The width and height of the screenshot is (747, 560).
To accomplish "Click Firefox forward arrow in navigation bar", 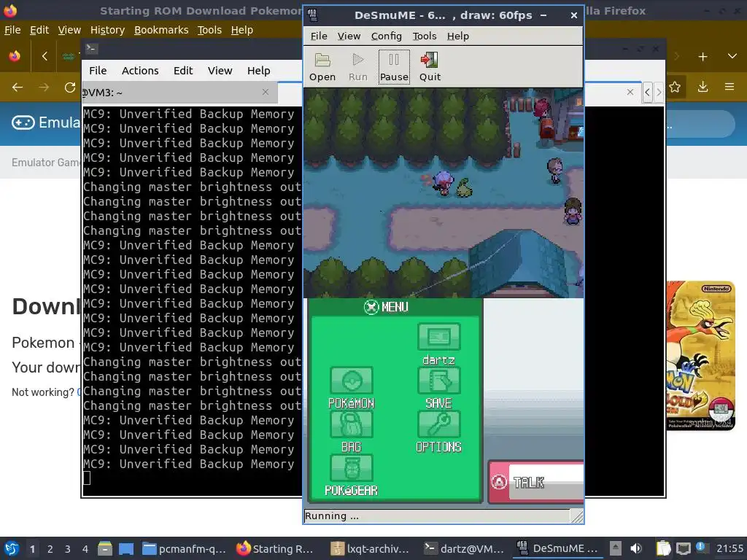I will pyautogui.click(x=44, y=87).
